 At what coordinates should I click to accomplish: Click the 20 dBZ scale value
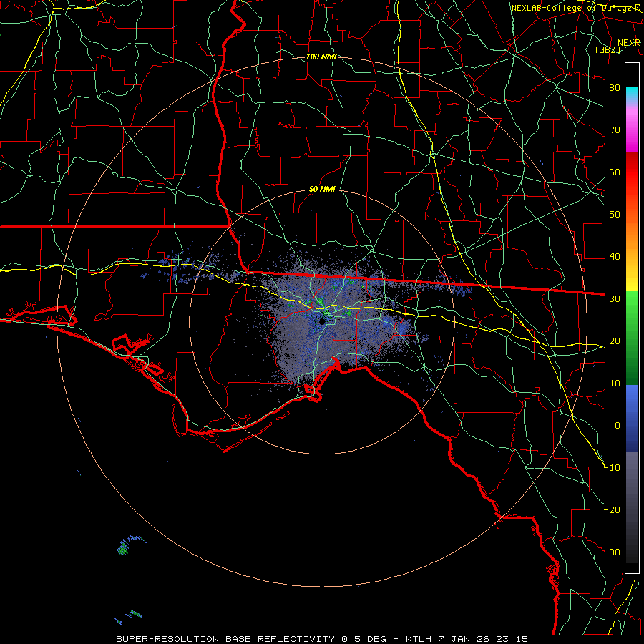(615, 341)
